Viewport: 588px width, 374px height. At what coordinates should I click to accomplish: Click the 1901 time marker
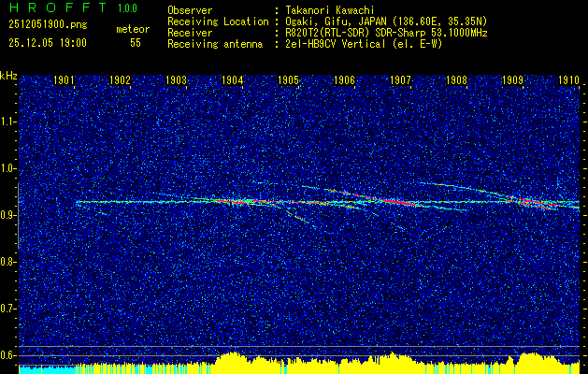click(x=64, y=80)
